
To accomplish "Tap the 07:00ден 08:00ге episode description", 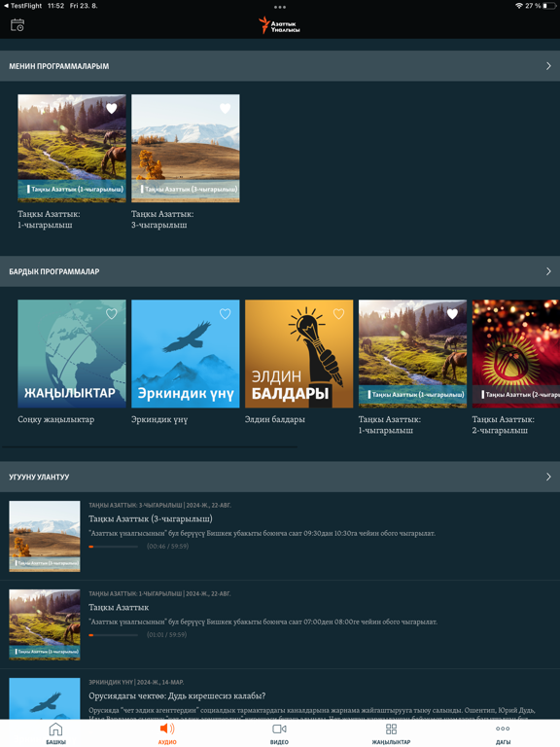I will 262,622.
